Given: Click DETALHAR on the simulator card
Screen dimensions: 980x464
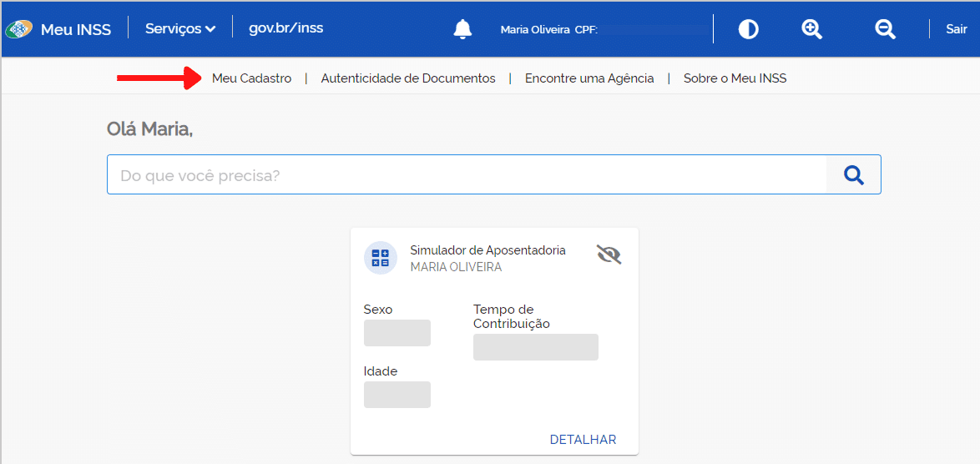Looking at the screenshot, I should [583, 440].
